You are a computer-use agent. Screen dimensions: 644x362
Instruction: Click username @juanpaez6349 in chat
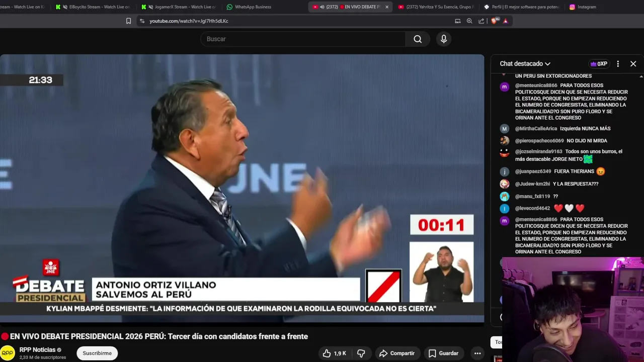(533, 171)
